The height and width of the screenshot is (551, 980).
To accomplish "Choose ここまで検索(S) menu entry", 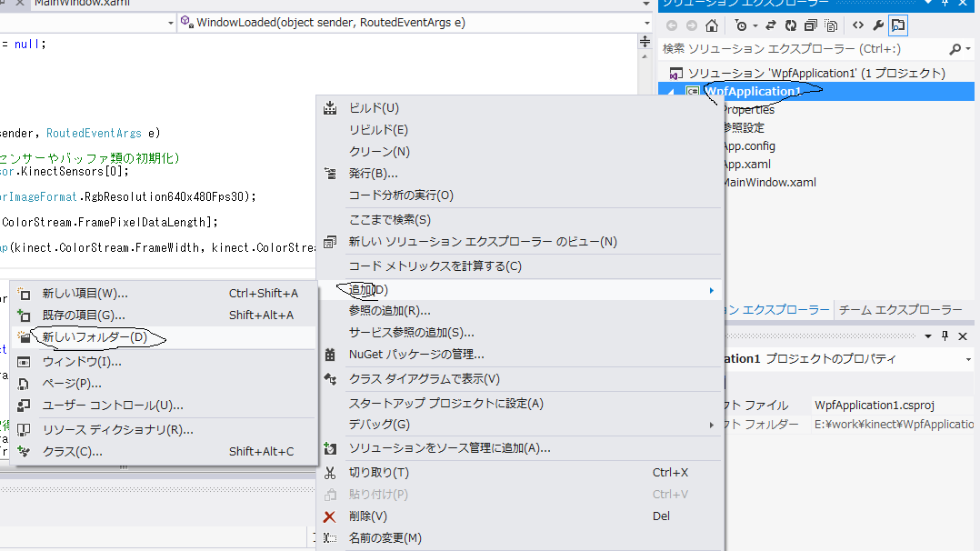I will (x=520, y=220).
